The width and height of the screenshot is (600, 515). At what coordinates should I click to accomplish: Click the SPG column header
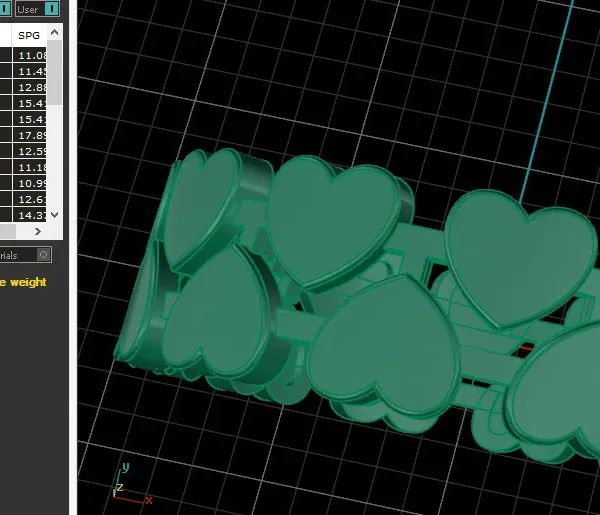pyautogui.click(x=29, y=36)
